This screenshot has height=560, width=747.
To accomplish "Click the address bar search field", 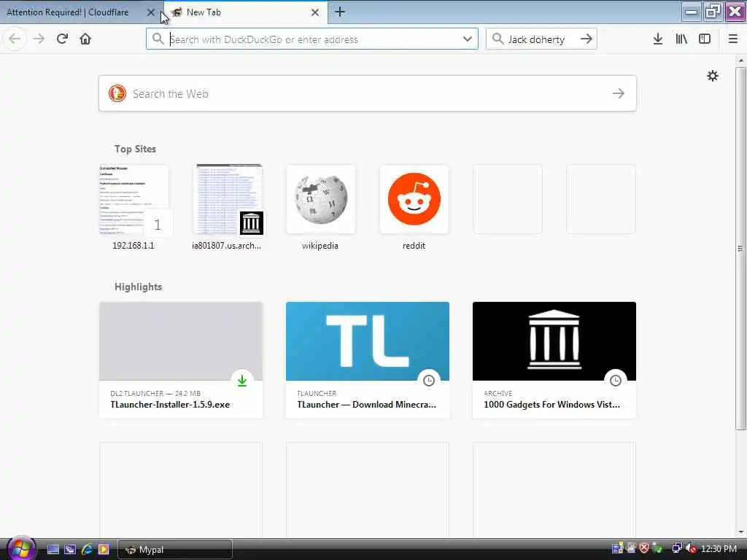I will (x=312, y=39).
